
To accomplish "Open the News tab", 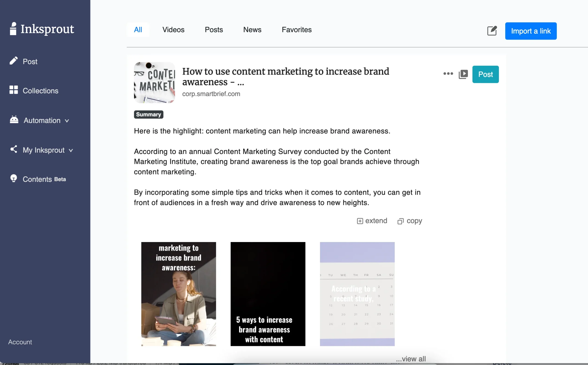I will click(x=252, y=29).
